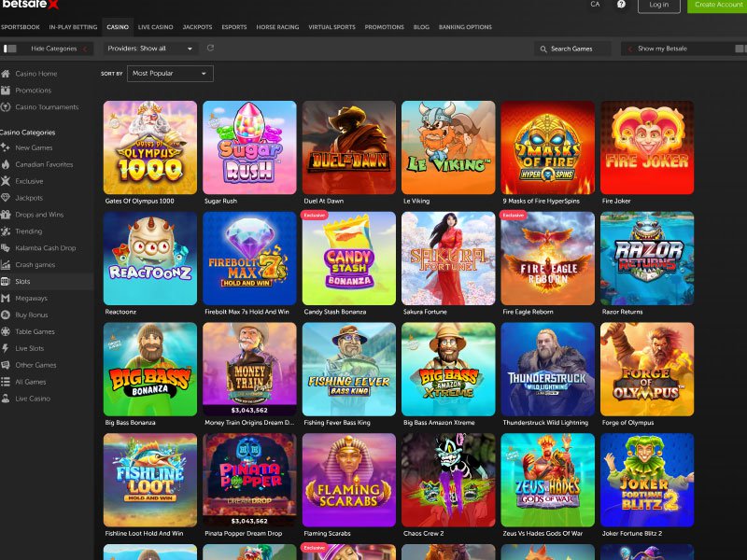The width and height of the screenshot is (747, 560).
Task: Switch to the Live Casino tab
Action: pos(155,27)
